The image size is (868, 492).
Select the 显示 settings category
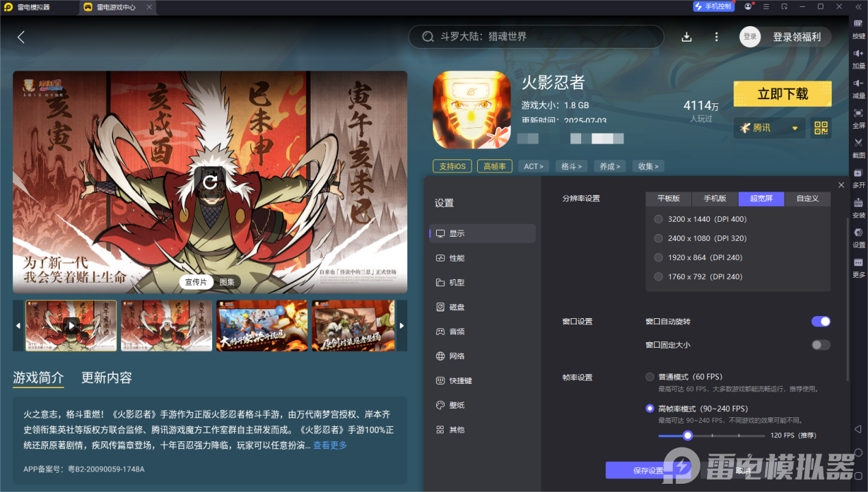pyautogui.click(x=483, y=233)
